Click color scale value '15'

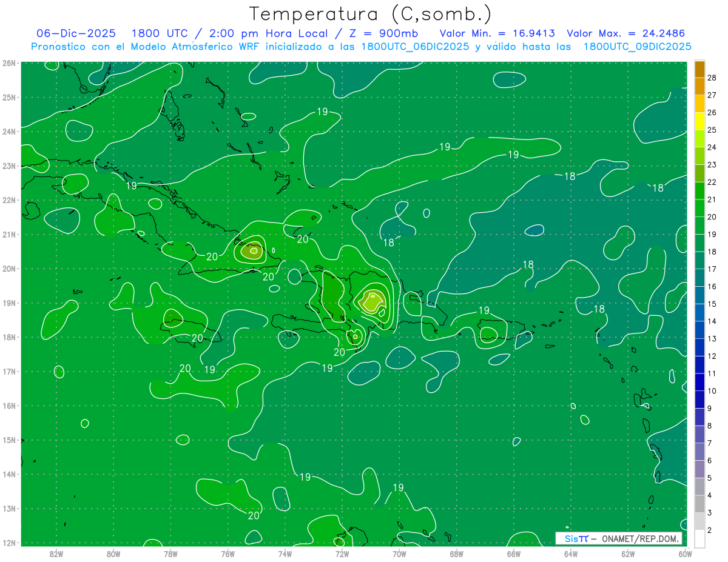pos(712,304)
